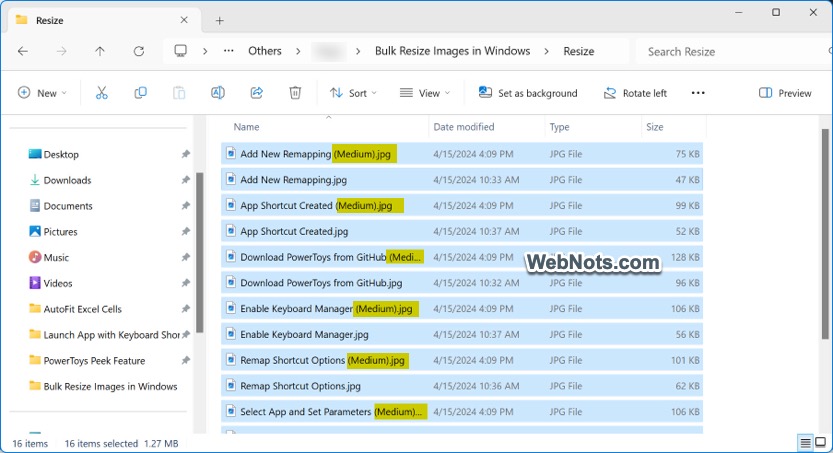Click pin icon next to Pictures

(x=185, y=232)
